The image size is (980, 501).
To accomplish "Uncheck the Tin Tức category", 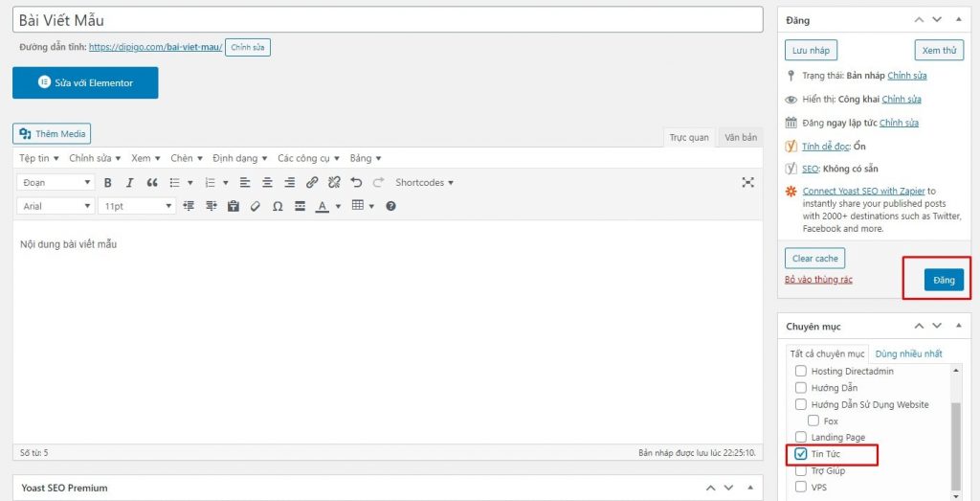I will pos(801,454).
